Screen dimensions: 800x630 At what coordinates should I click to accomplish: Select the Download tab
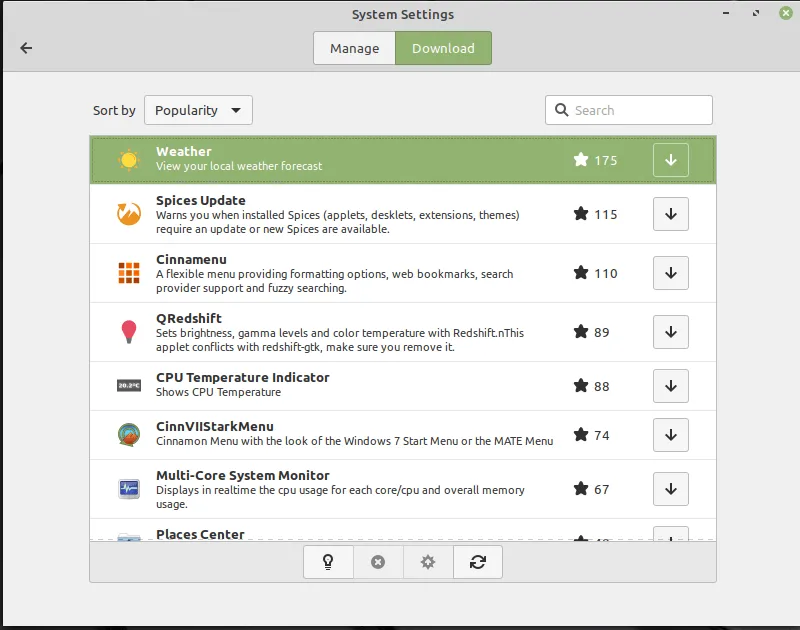(x=443, y=48)
